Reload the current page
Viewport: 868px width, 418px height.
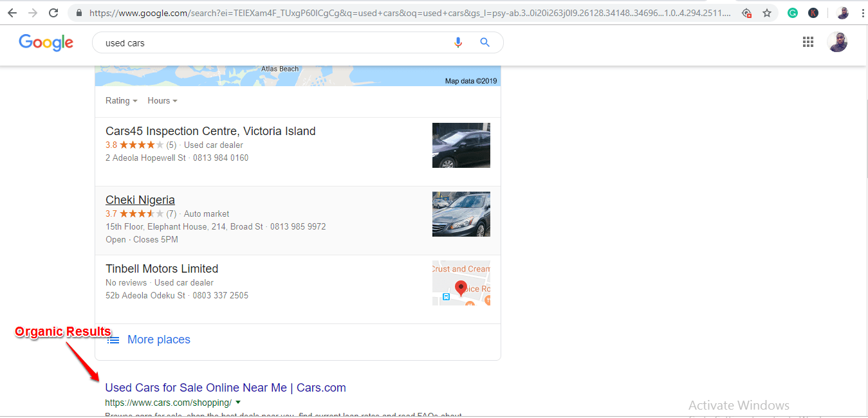[x=54, y=13]
